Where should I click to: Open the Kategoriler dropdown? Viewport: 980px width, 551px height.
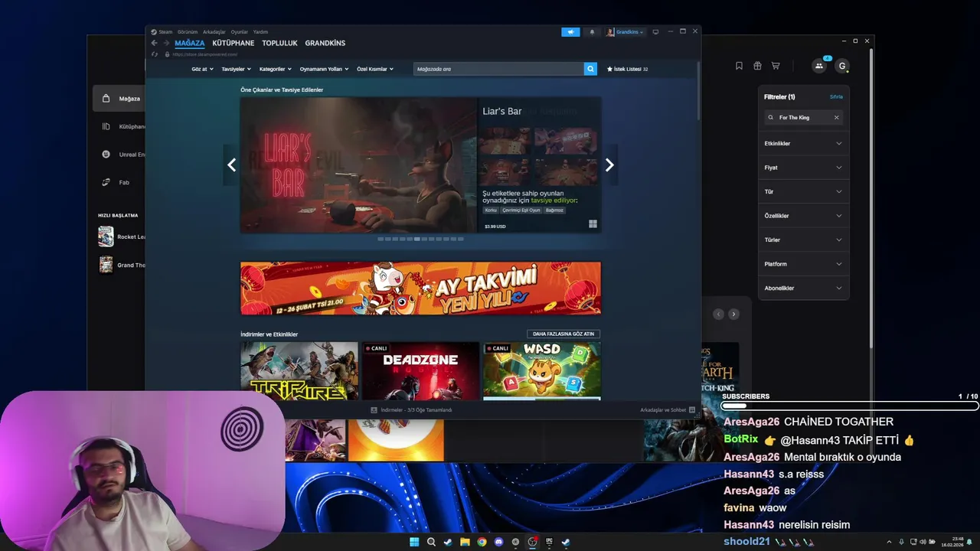click(276, 69)
